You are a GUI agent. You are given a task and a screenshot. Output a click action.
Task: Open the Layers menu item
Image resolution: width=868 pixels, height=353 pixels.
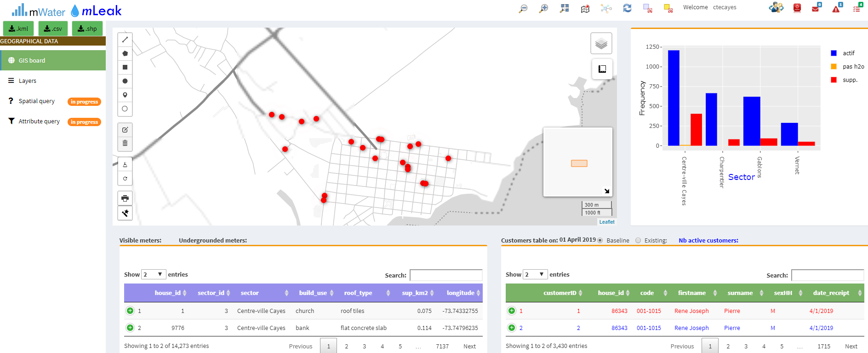coord(53,81)
